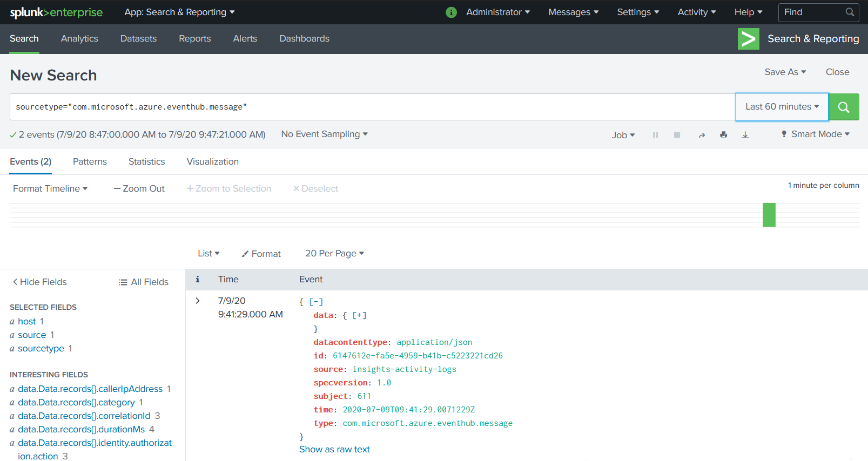Screen dimensions: 868x461
Task: Run search with green magnifier button
Action: 844,107
